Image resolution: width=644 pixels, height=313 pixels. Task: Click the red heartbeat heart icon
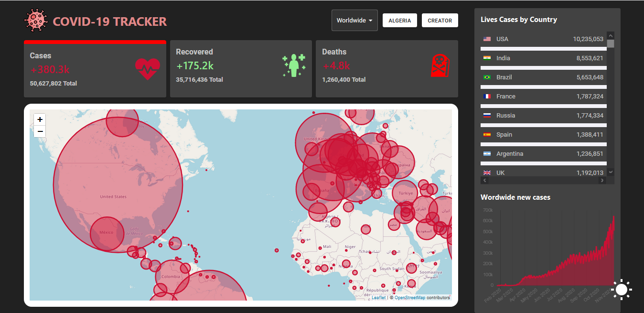point(148,69)
